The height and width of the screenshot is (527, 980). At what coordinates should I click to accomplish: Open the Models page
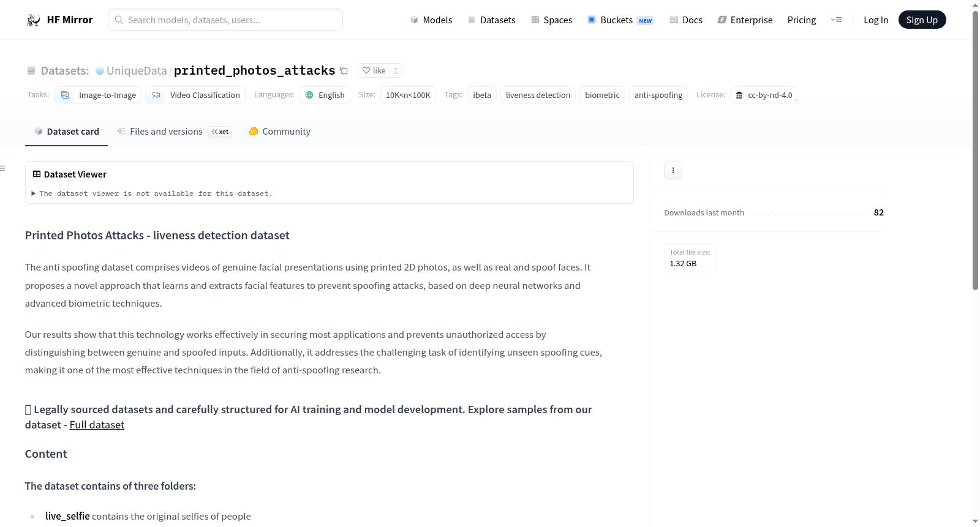tap(431, 20)
